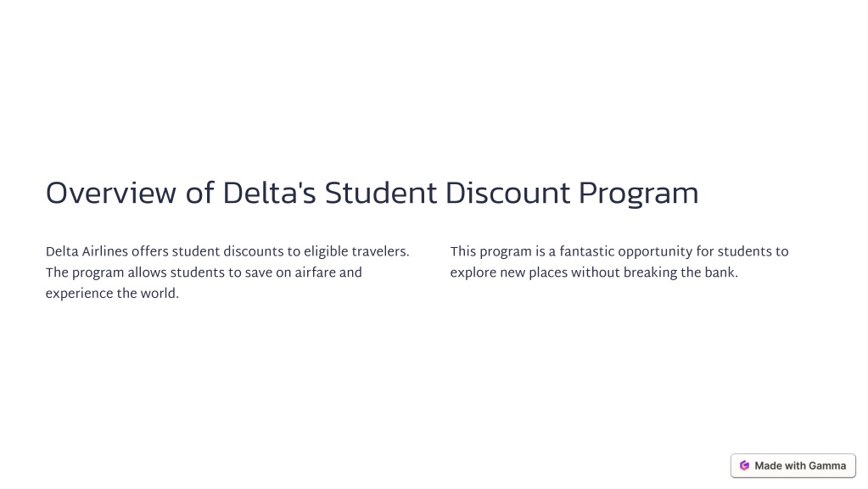Click the word Airlines in the left paragraph
Image resolution: width=868 pixels, height=489 pixels.
[x=105, y=251]
